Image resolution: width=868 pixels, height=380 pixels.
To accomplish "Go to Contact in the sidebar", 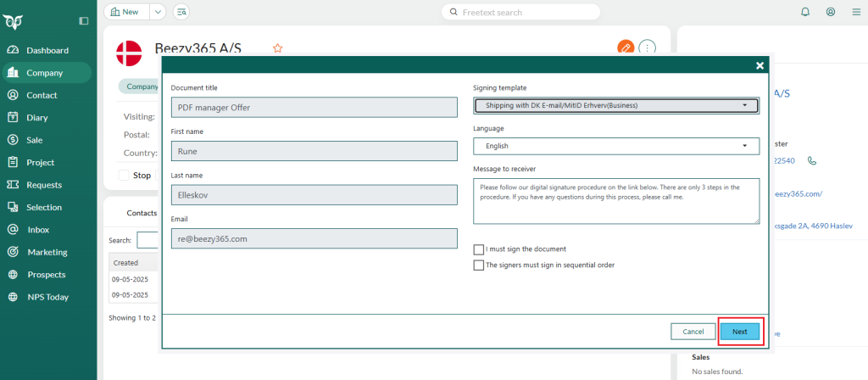I will tap(47, 95).
